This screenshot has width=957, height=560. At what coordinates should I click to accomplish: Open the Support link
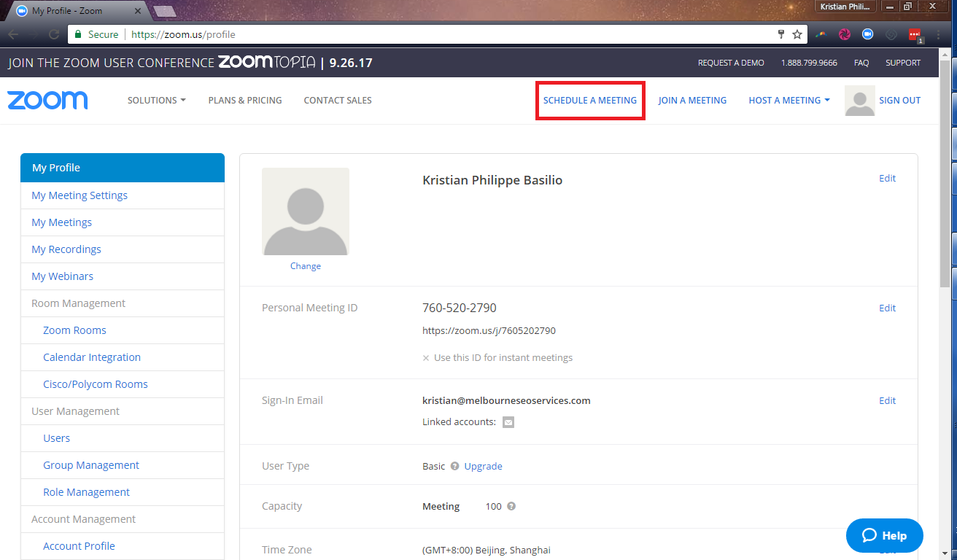pos(903,63)
